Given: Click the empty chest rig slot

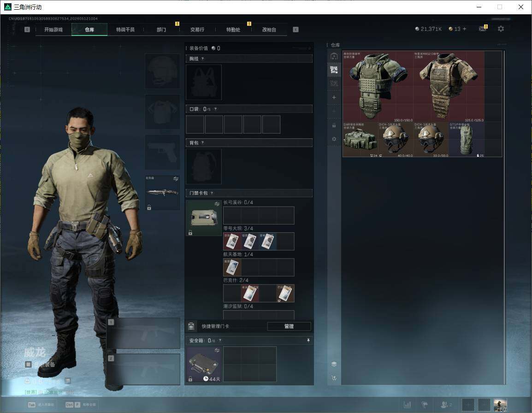Looking at the screenshot, I should click(204, 82).
